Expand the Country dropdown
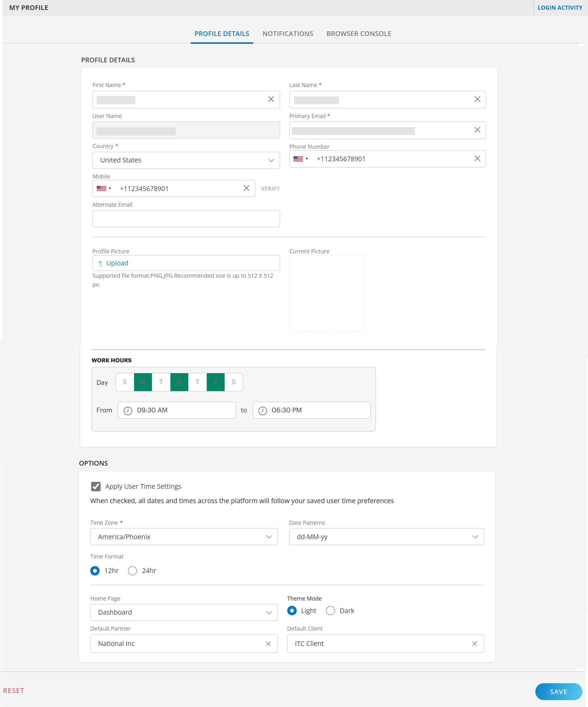This screenshot has width=588, height=707. pos(271,160)
